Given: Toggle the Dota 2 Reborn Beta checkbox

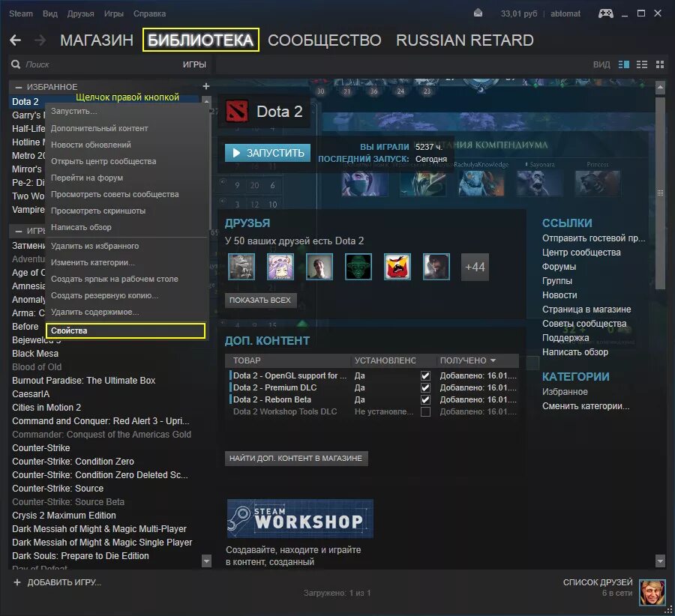Looking at the screenshot, I should [425, 399].
